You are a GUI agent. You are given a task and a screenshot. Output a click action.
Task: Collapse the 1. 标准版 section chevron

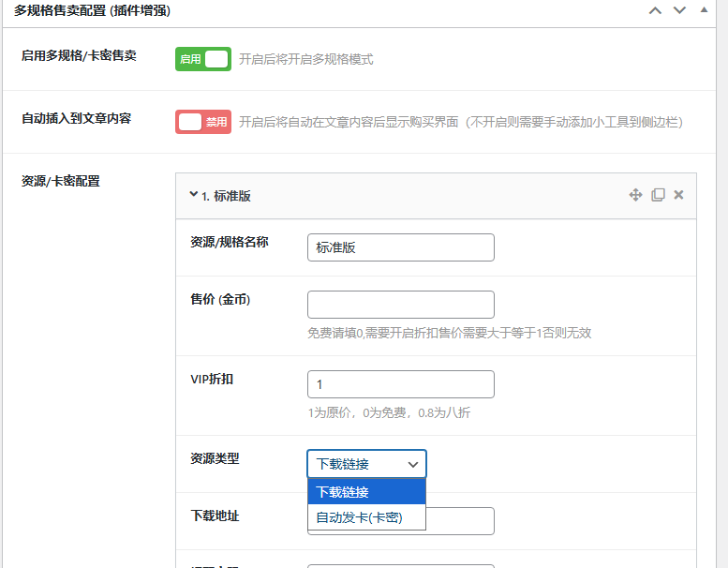[x=194, y=195]
